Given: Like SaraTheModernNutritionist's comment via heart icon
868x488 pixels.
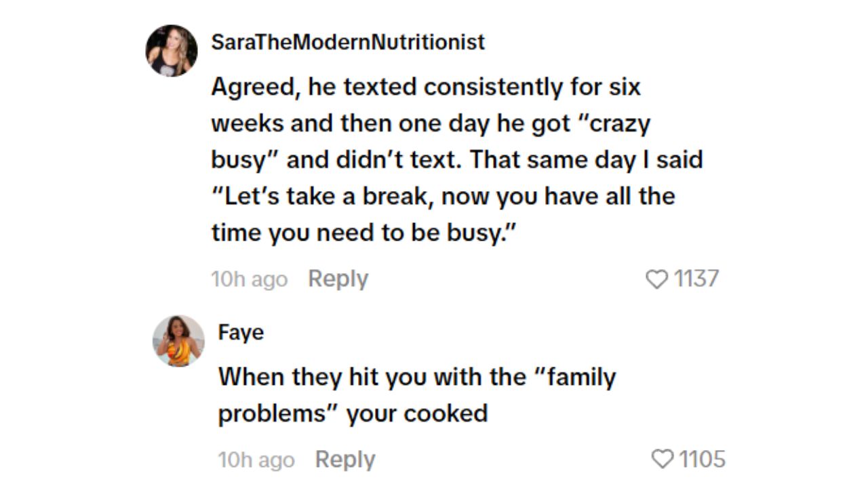Looking at the screenshot, I should pyautogui.click(x=656, y=279).
